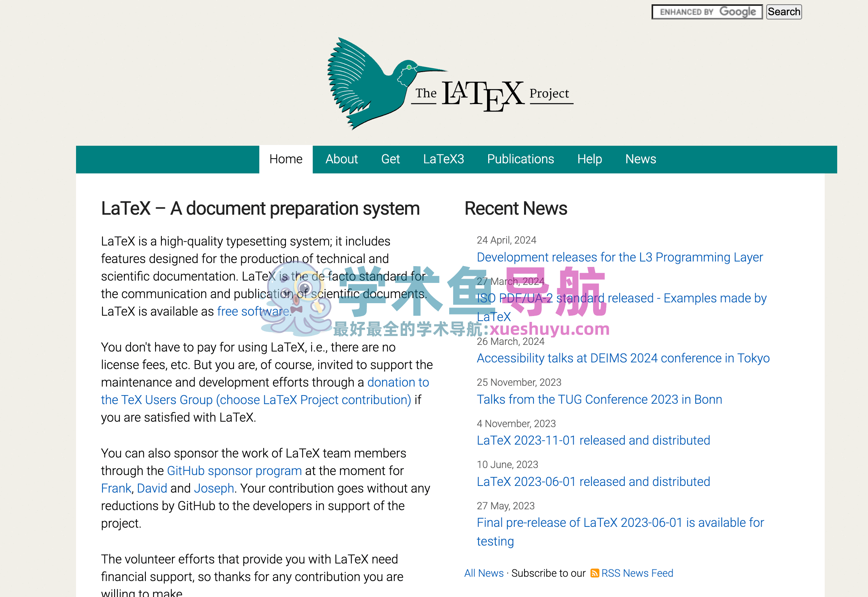Open the All News link
Viewport: 868px width, 597px height.
(484, 573)
